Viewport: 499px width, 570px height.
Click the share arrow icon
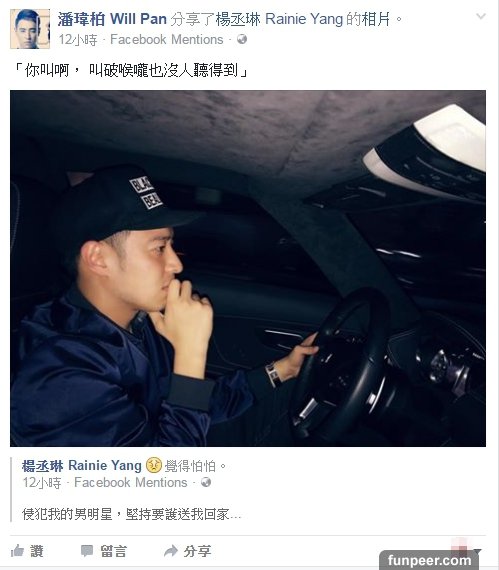(x=171, y=551)
